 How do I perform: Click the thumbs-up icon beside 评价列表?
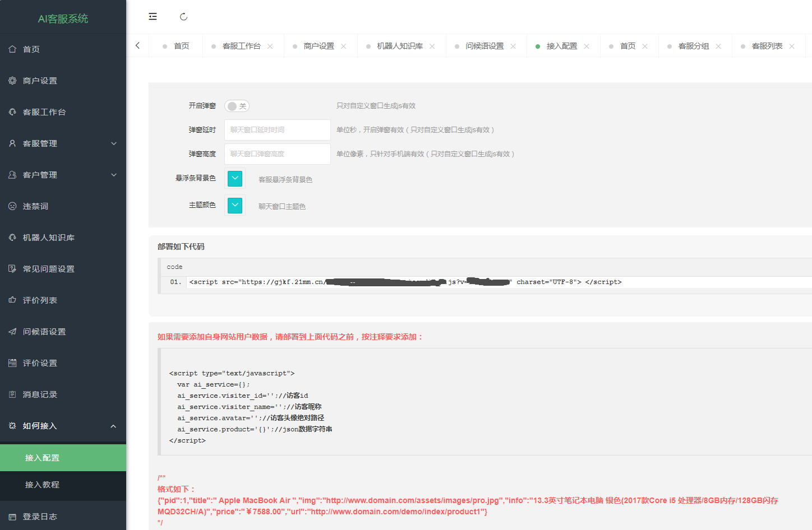12,300
